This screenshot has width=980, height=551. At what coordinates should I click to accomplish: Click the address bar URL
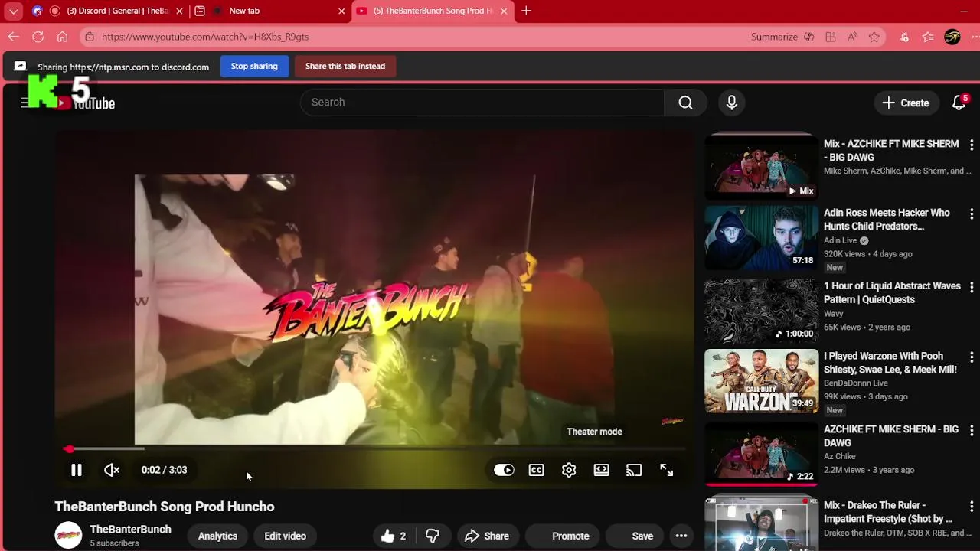(205, 37)
